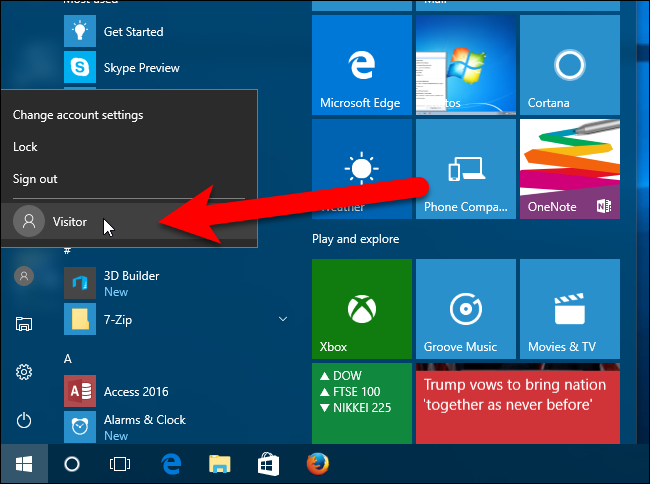This screenshot has width=650, height=484.
Task: Select Change account settings
Action: [78, 115]
